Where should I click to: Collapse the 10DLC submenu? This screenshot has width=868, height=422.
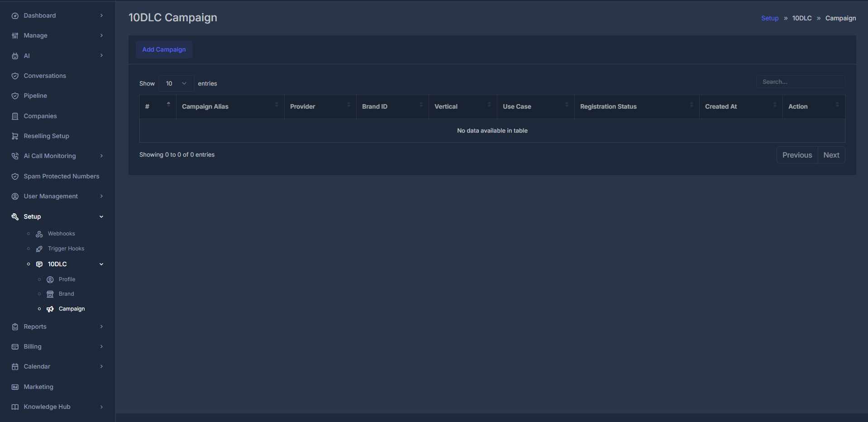point(101,264)
